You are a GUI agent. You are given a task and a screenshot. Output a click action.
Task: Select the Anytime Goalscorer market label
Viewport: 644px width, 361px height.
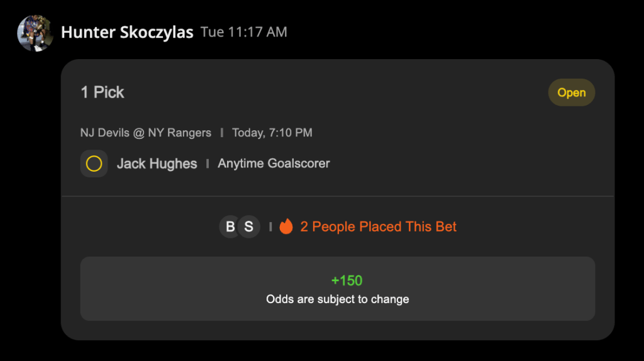274,164
